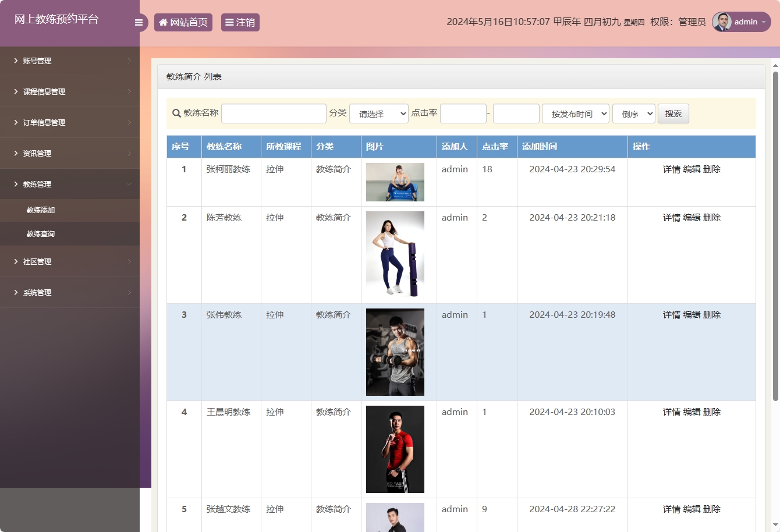Click the 搜索 button
Screen dimensions: 780x532
coord(673,114)
